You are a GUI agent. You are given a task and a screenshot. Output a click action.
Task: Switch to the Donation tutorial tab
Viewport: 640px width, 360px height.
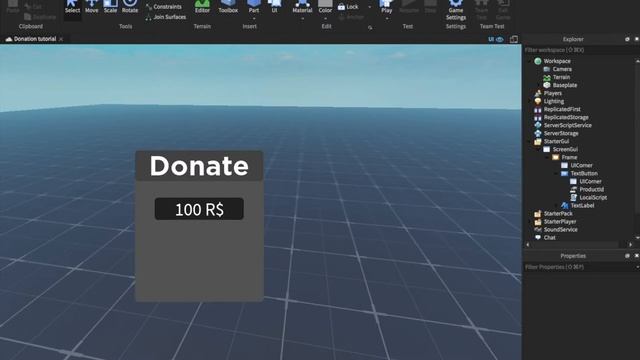point(31,39)
